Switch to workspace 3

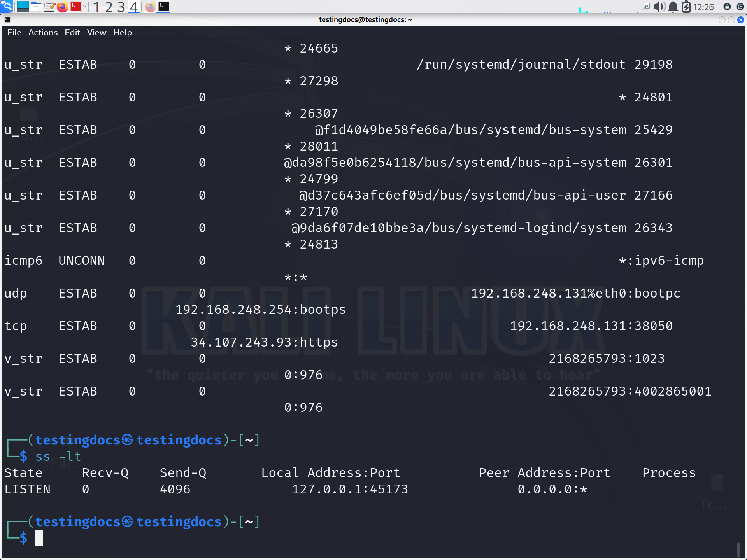point(121,7)
